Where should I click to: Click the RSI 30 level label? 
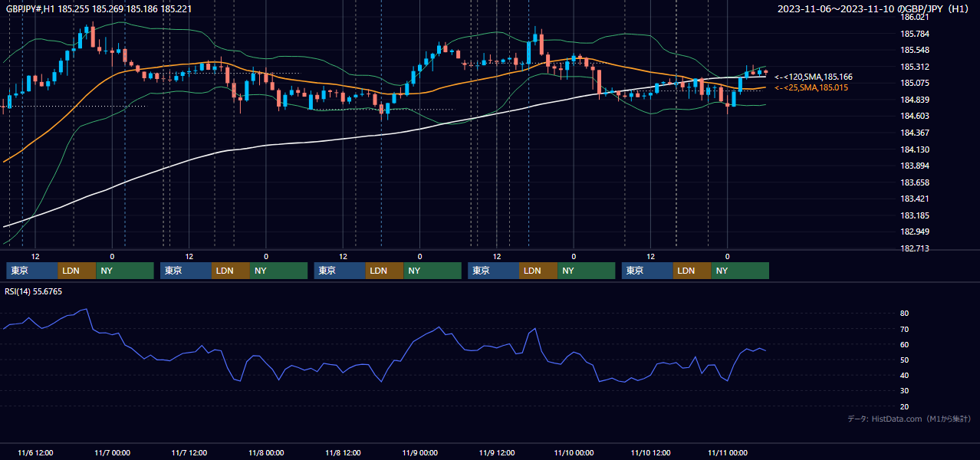tap(904, 391)
